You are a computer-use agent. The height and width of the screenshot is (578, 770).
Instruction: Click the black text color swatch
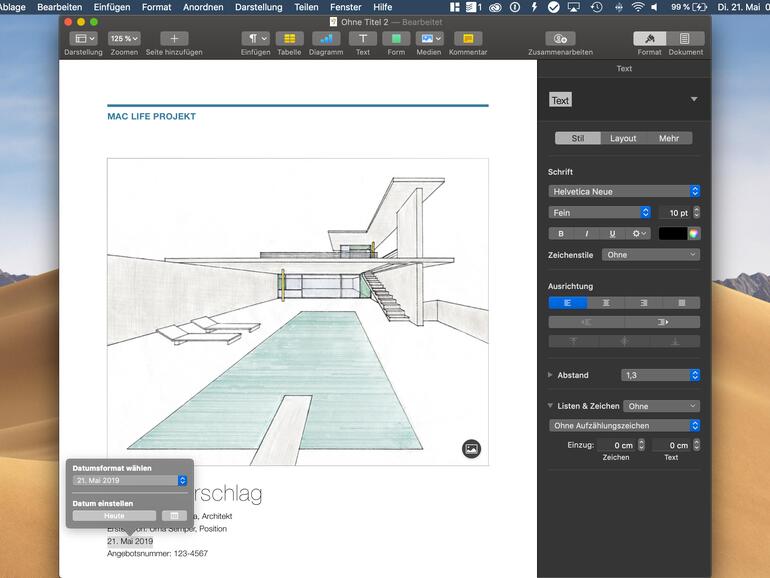pos(672,233)
